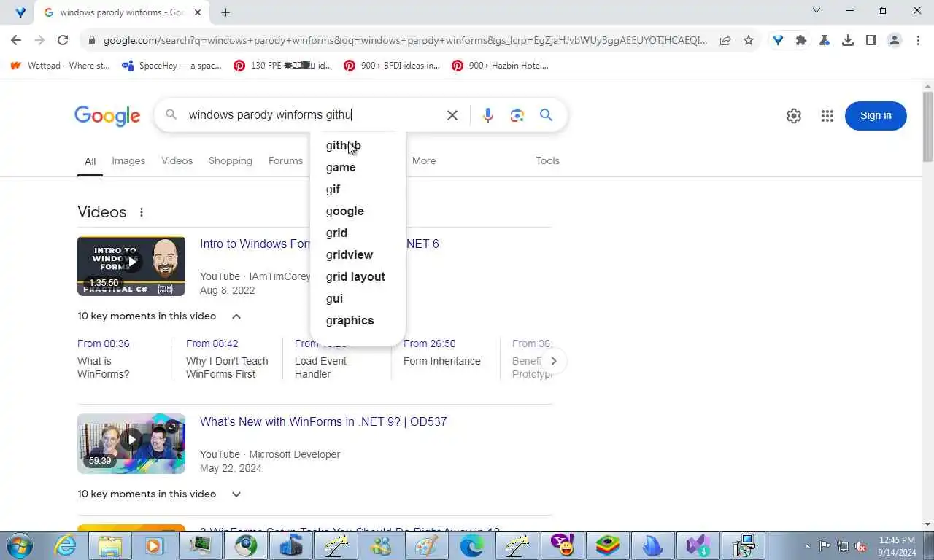
Task: Collapse key moments for first video
Action: 236,316
